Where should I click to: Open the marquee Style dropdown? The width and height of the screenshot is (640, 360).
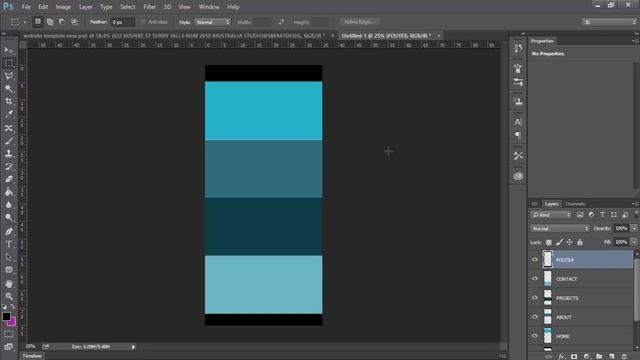click(213, 22)
